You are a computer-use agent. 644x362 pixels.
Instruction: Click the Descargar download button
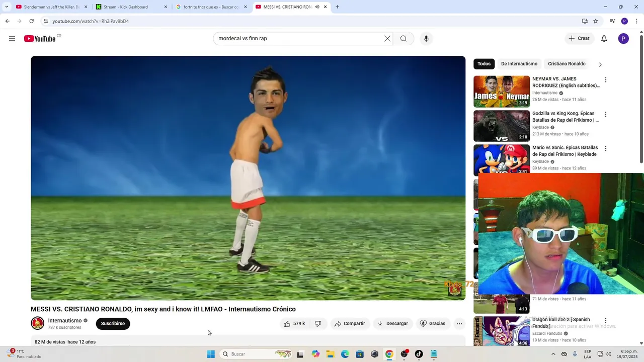click(x=393, y=324)
